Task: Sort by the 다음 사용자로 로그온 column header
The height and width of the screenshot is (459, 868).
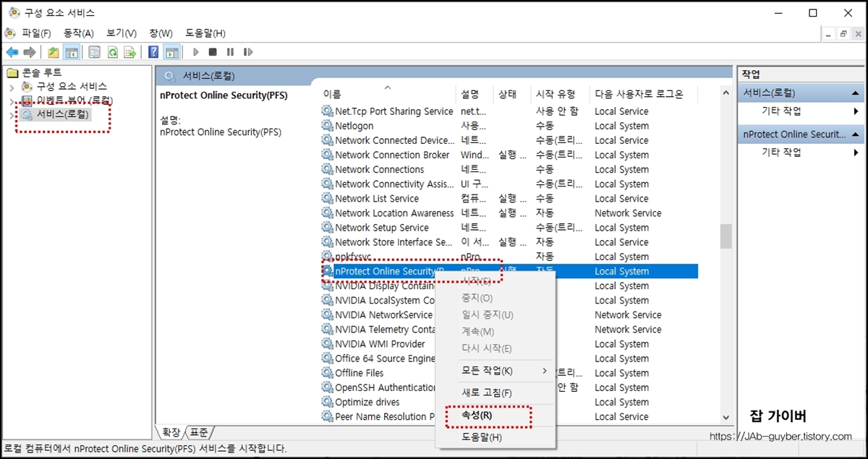Action: (x=644, y=94)
